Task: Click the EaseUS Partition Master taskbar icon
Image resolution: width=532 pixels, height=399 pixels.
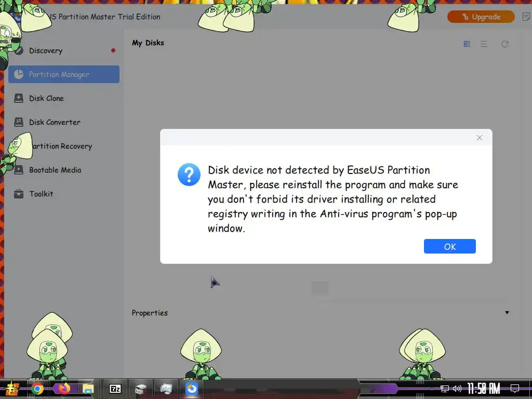Action: [192, 389]
